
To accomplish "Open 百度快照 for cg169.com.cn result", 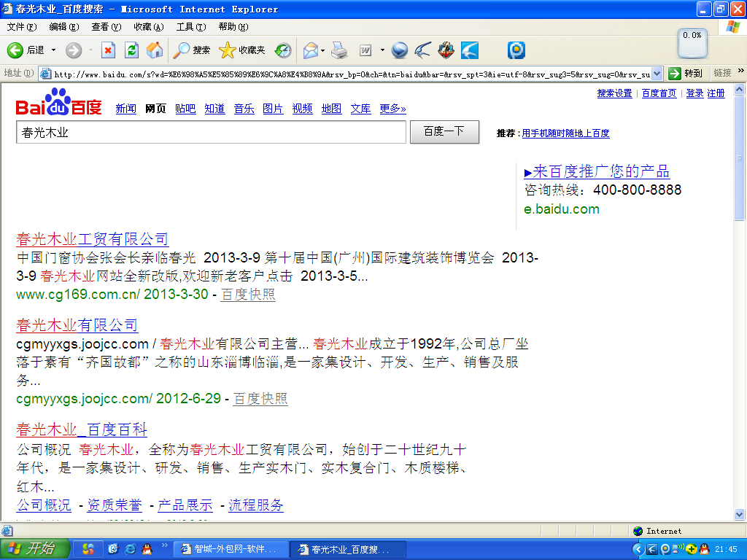I will point(248,295).
